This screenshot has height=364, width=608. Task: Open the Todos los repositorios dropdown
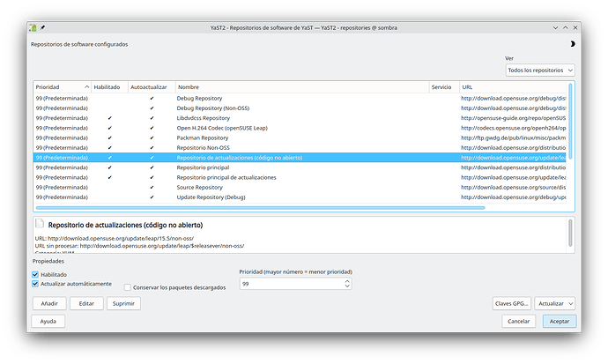pos(540,71)
